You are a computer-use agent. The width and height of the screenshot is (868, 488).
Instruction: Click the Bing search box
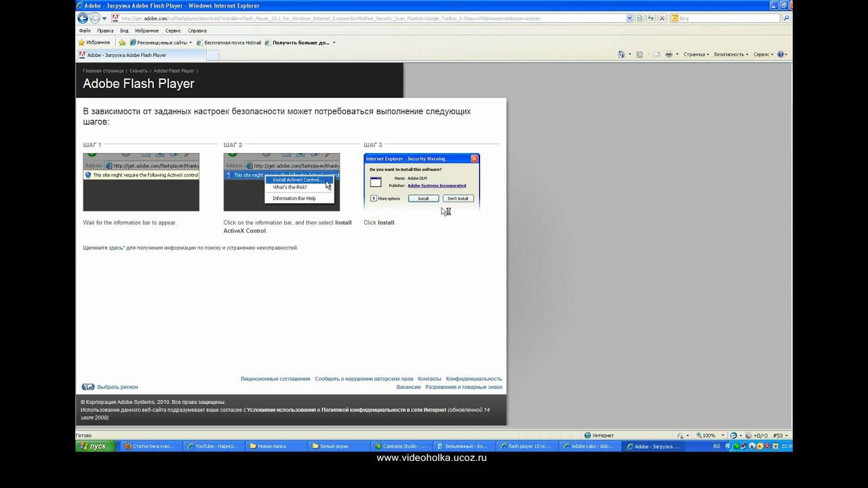tap(726, 18)
